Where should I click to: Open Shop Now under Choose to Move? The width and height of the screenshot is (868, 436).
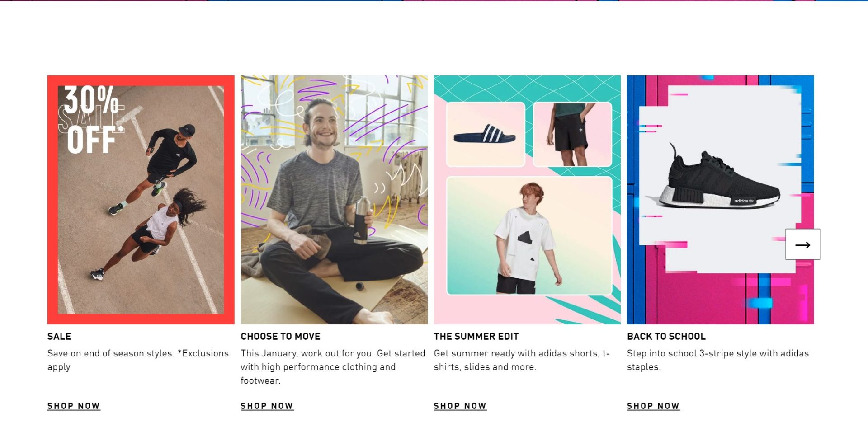point(267,406)
